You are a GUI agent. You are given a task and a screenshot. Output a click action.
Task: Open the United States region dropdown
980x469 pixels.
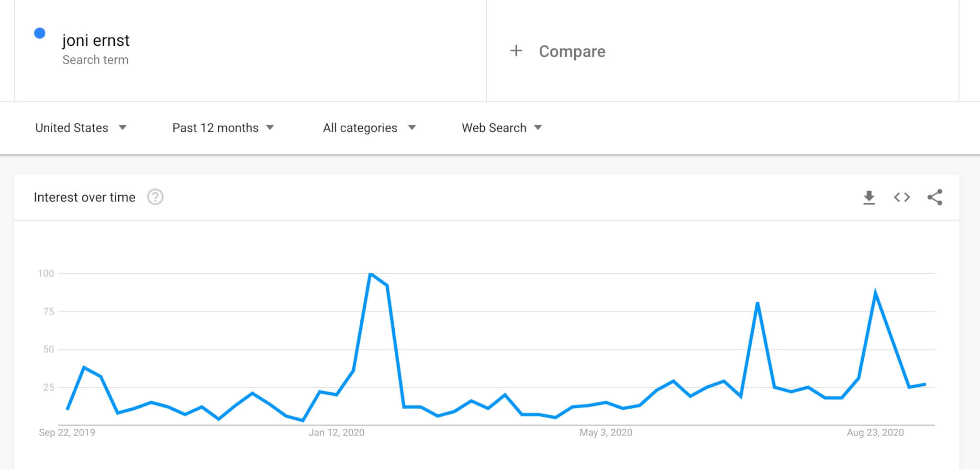(x=80, y=128)
